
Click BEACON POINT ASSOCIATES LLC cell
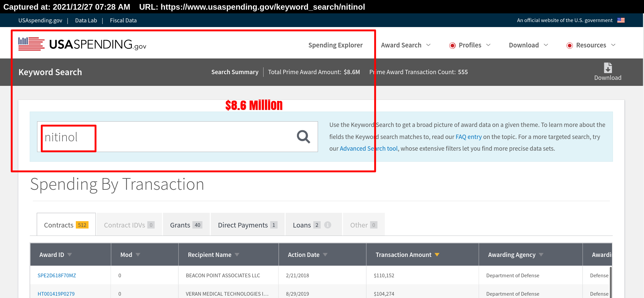[223, 275]
